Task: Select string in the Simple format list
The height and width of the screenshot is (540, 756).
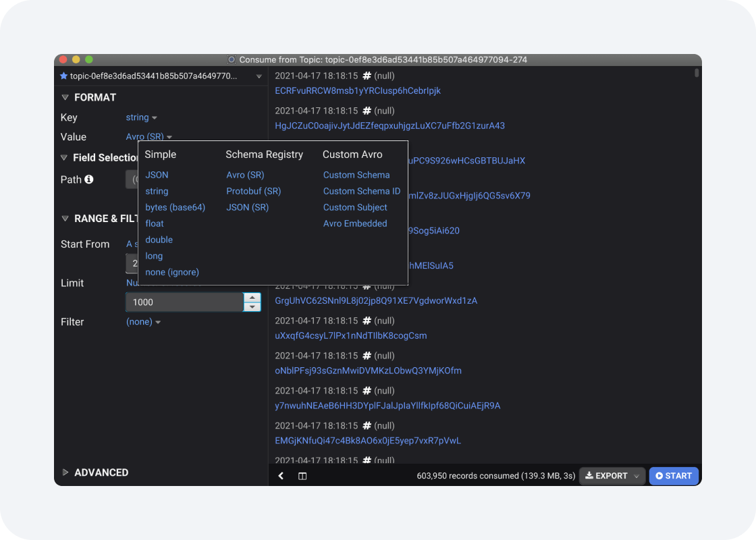Action: (157, 192)
